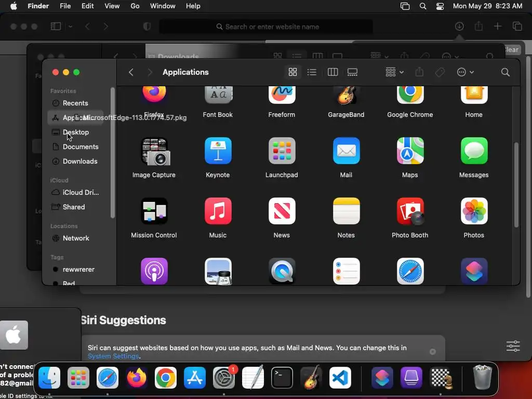Image resolution: width=532 pixels, height=399 pixels.
Task: Select the Podcasts app icon
Action: pyautogui.click(x=154, y=271)
